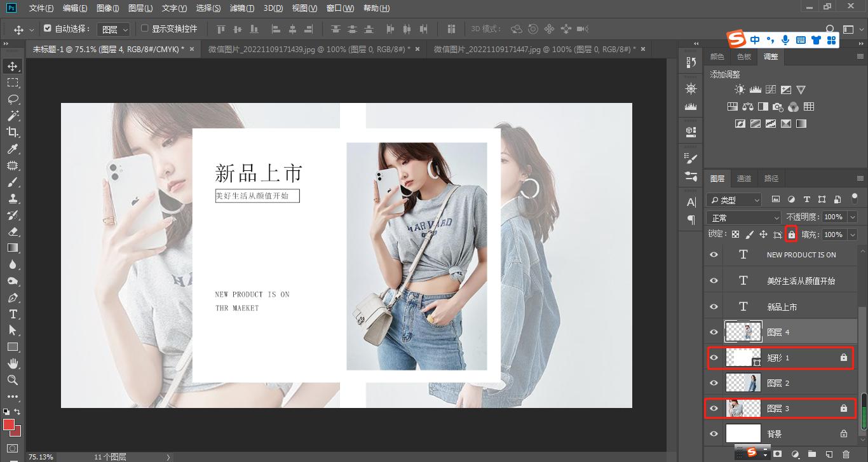Open the layer blend mode dropdown
868x462 pixels.
tap(743, 217)
